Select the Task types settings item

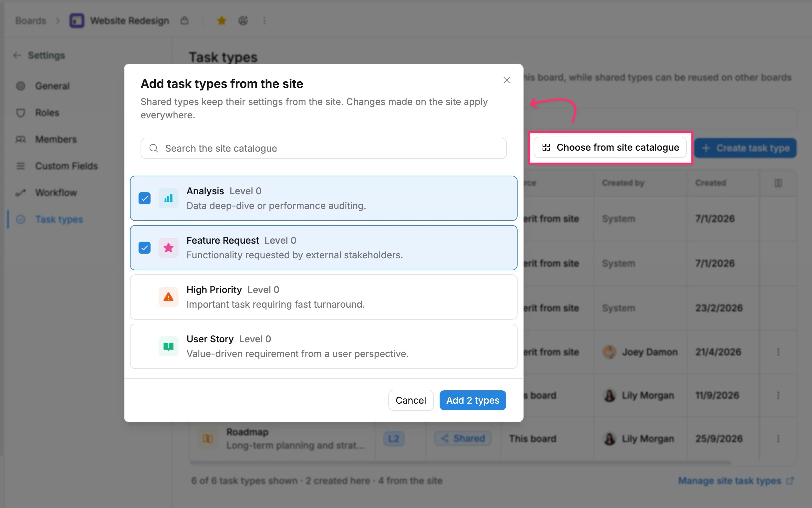coord(59,219)
